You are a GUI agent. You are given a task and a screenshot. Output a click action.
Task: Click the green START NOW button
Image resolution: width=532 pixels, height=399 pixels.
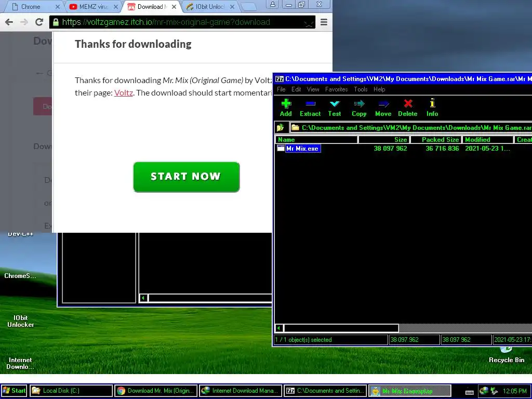coord(187,177)
